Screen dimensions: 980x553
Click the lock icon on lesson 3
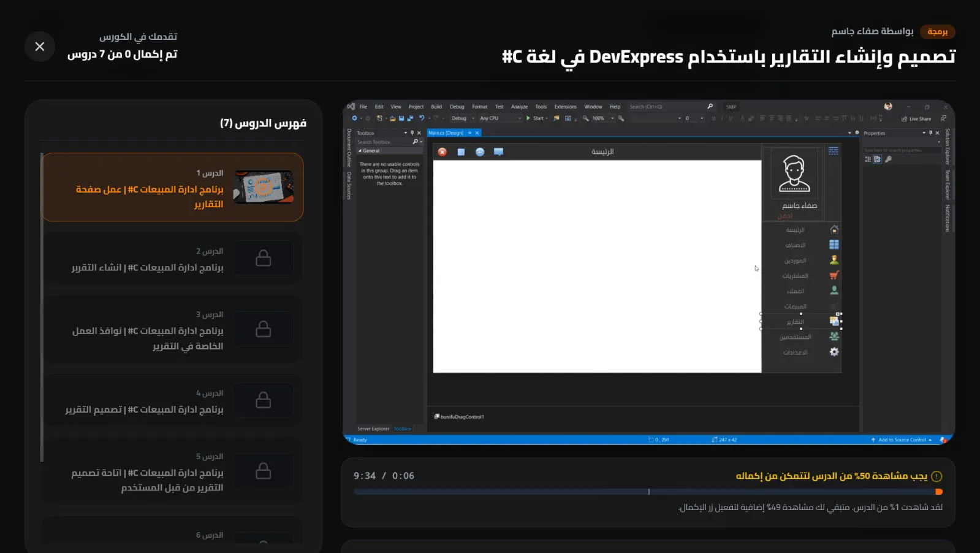[264, 329]
